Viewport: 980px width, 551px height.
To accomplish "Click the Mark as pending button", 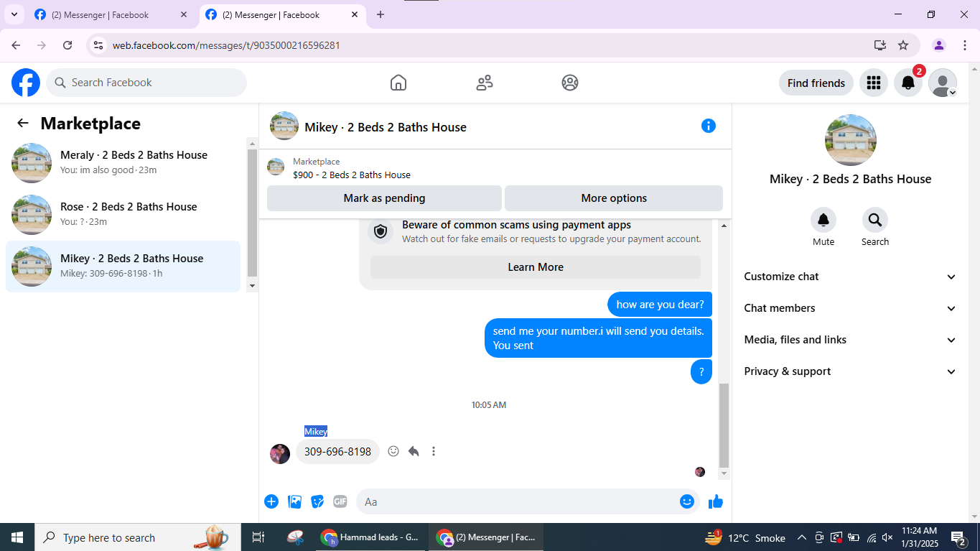I will coord(384,198).
